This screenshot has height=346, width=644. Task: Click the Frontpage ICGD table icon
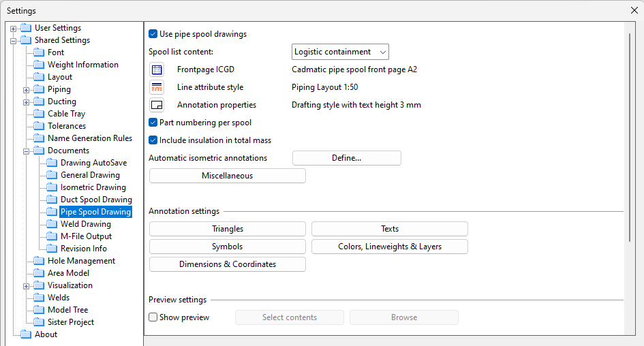coord(157,69)
